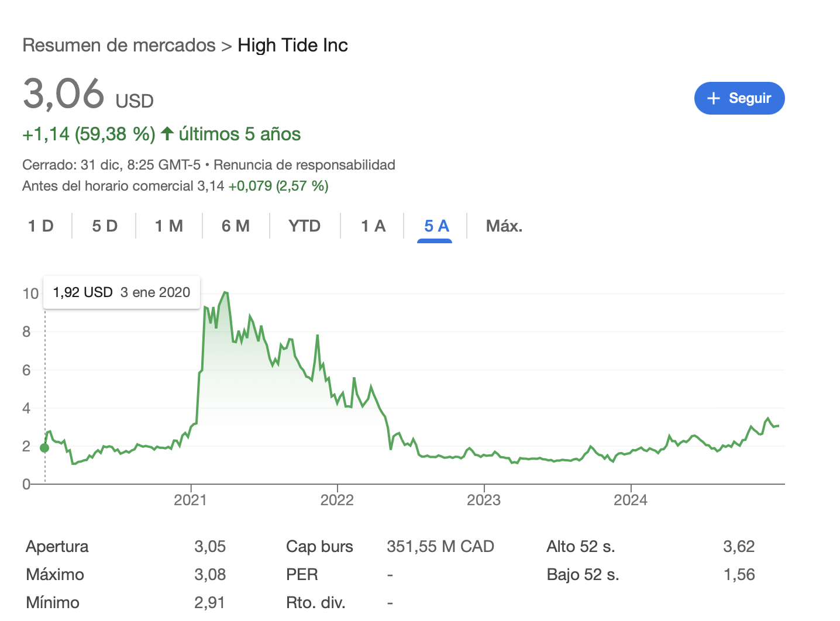Click the Apertura label
This screenshot has width=840, height=621.
[57, 546]
